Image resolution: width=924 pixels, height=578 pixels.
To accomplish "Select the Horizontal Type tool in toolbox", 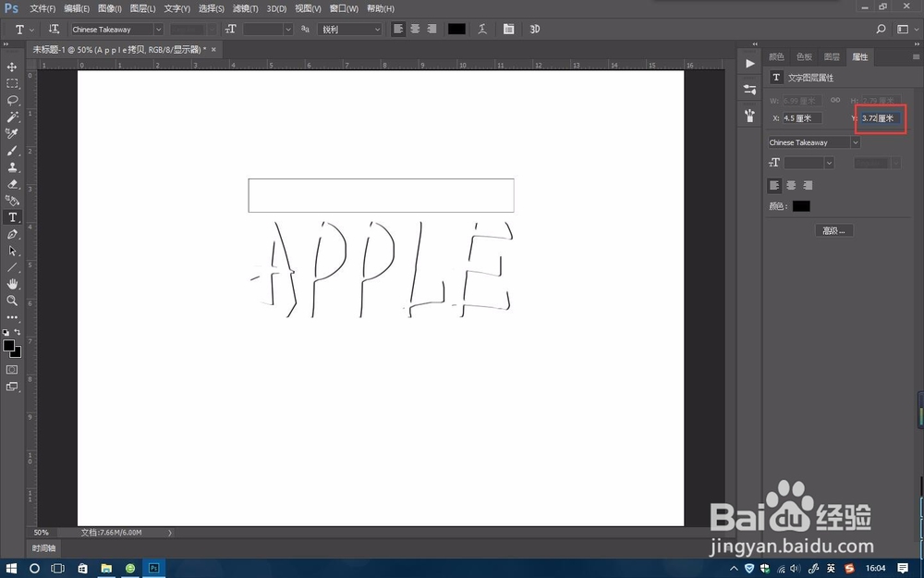I will point(12,217).
